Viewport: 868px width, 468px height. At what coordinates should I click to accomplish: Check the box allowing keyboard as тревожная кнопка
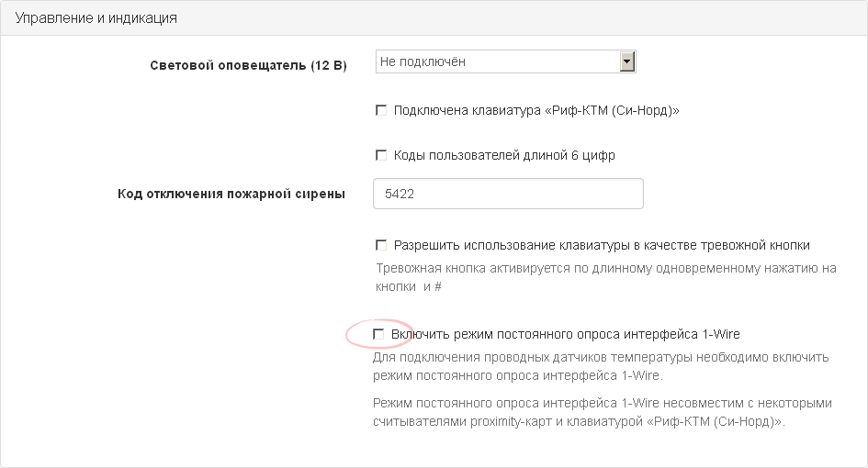(381, 244)
